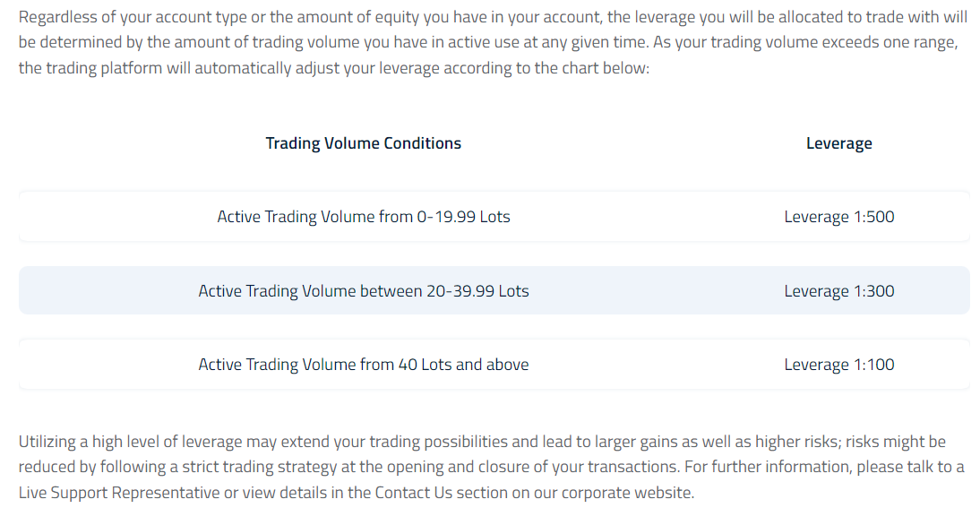The width and height of the screenshot is (980, 508).
Task: Click the 'Active Trading Volume between 20-39.99 Lots' text
Action: (x=363, y=290)
